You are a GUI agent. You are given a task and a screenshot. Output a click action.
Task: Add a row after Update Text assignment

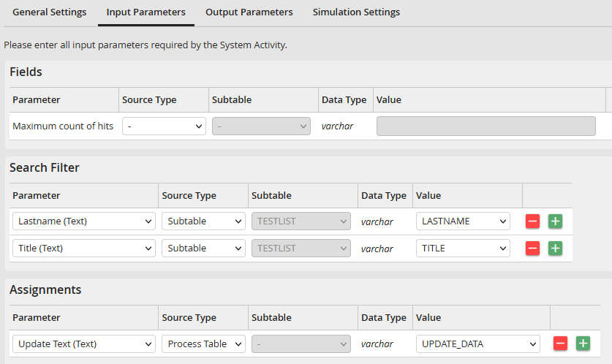(583, 344)
